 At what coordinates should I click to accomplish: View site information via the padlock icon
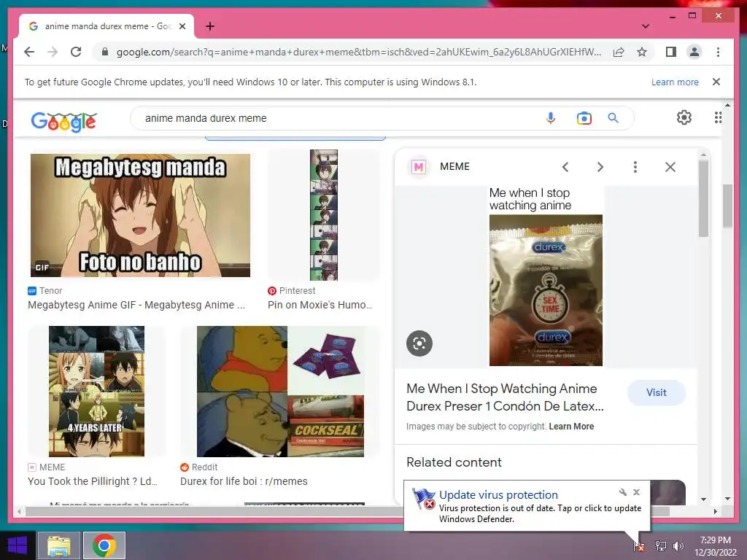(105, 52)
